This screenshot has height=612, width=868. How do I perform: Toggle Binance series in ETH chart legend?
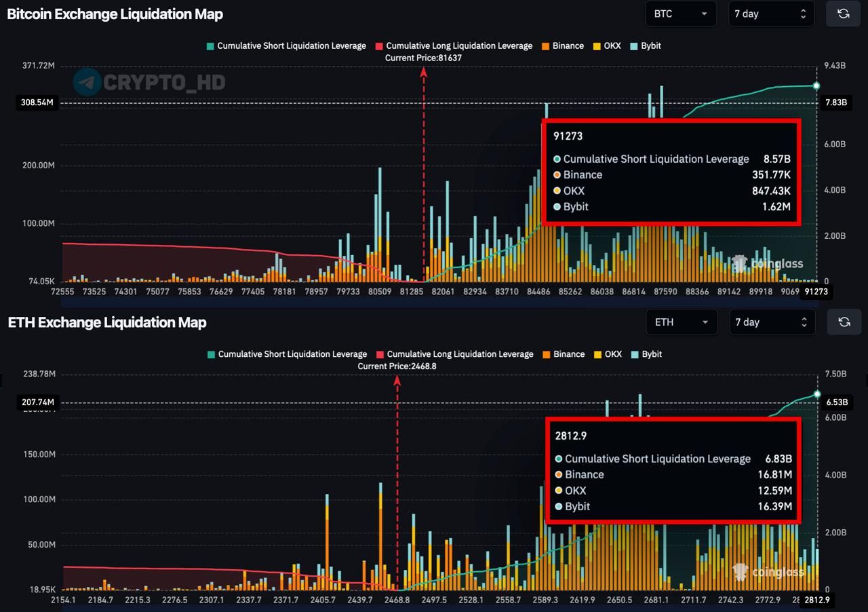(x=564, y=354)
